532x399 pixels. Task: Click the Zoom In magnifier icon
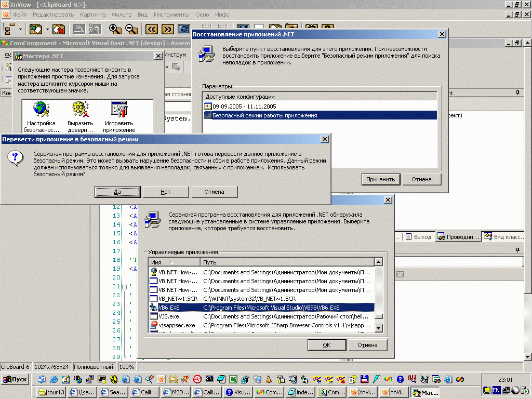pyautogui.click(x=115, y=29)
